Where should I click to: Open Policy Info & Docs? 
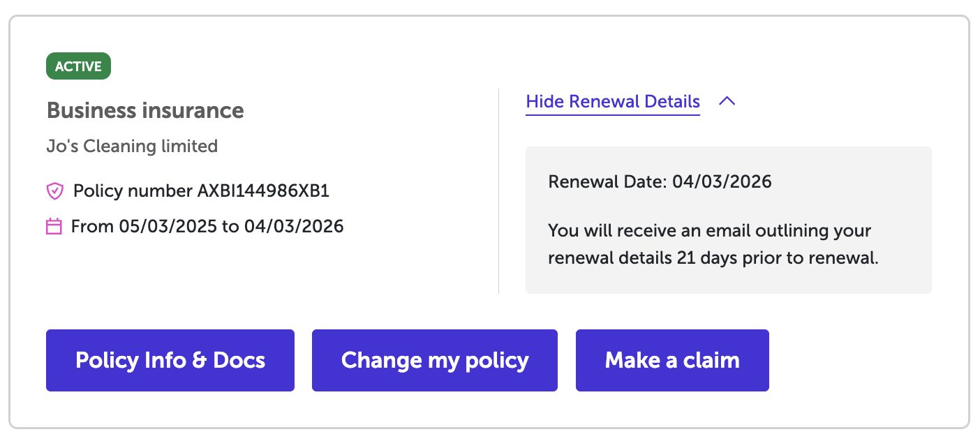170,360
